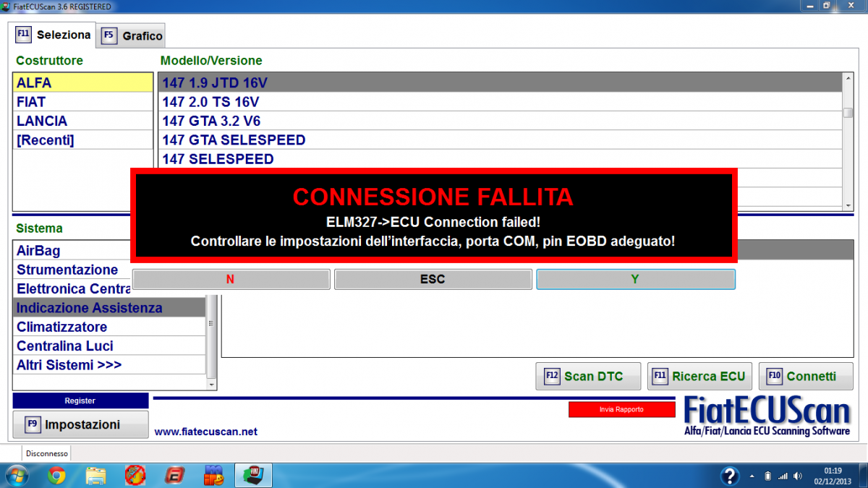Click the network signal tray icon
This screenshot has width=868, height=488.
tap(783, 476)
